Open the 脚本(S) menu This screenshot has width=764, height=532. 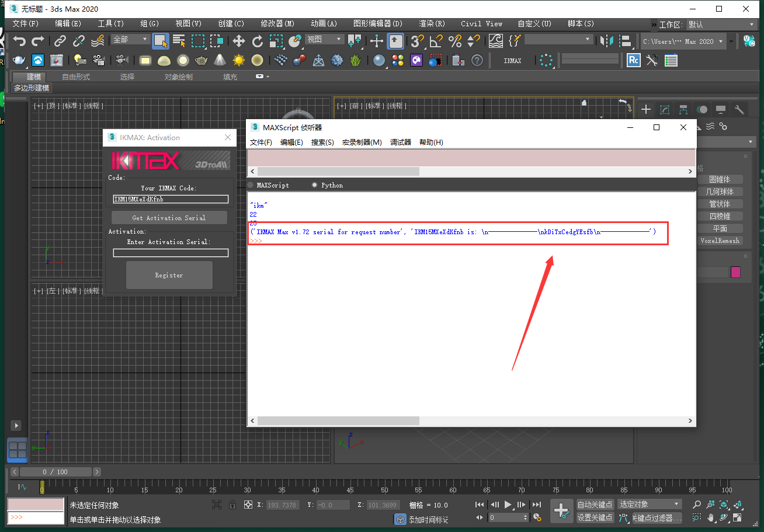[x=581, y=24]
